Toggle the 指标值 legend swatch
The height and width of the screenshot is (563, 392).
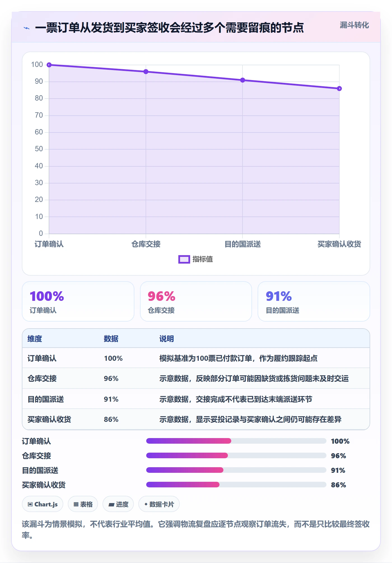pos(184,259)
